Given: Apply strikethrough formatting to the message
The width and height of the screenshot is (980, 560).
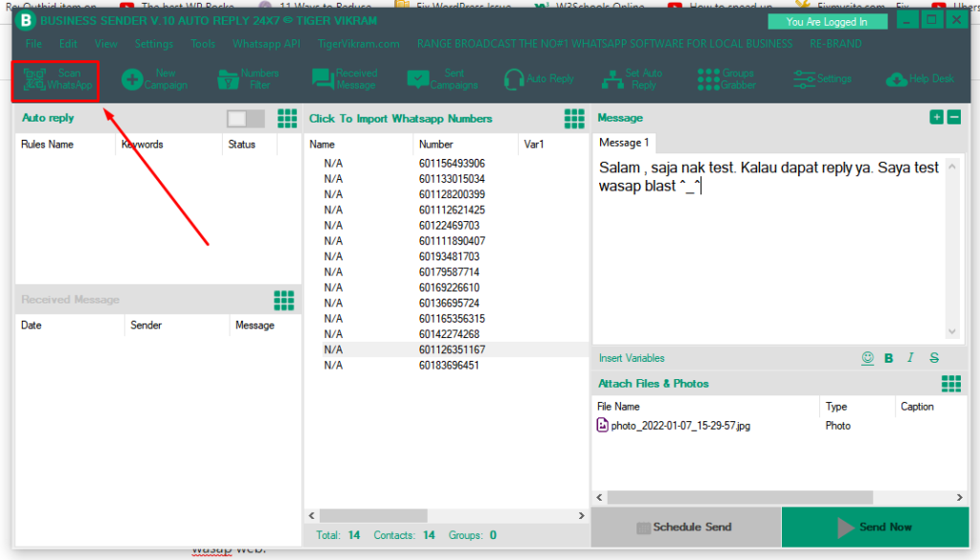Looking at the screenshot, I should [x=934, y=357].
